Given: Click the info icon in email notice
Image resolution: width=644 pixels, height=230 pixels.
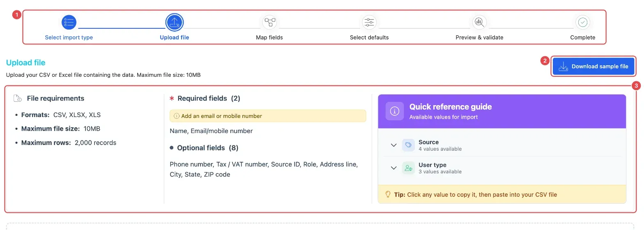Looking at the screenshot, I should coord(177,116).
